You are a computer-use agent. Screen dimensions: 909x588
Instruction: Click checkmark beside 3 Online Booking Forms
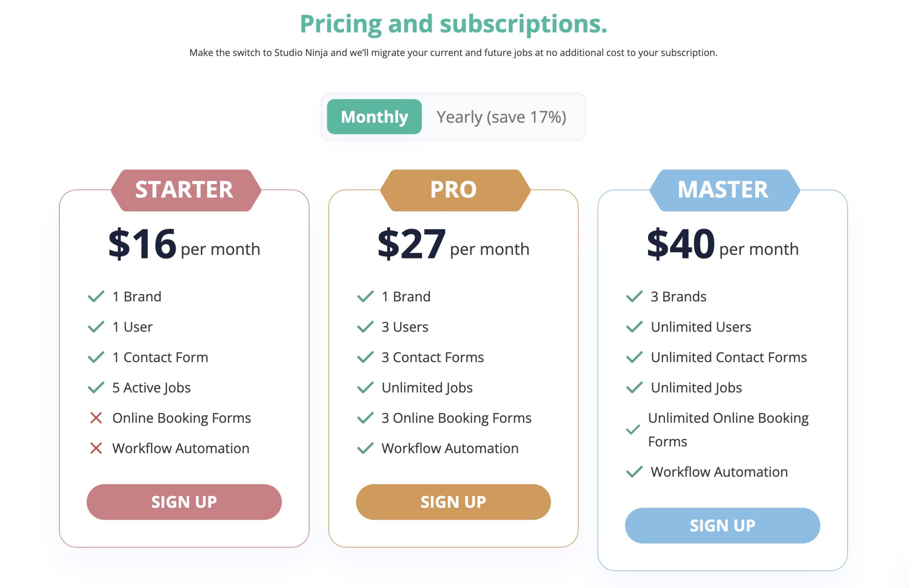365,418
